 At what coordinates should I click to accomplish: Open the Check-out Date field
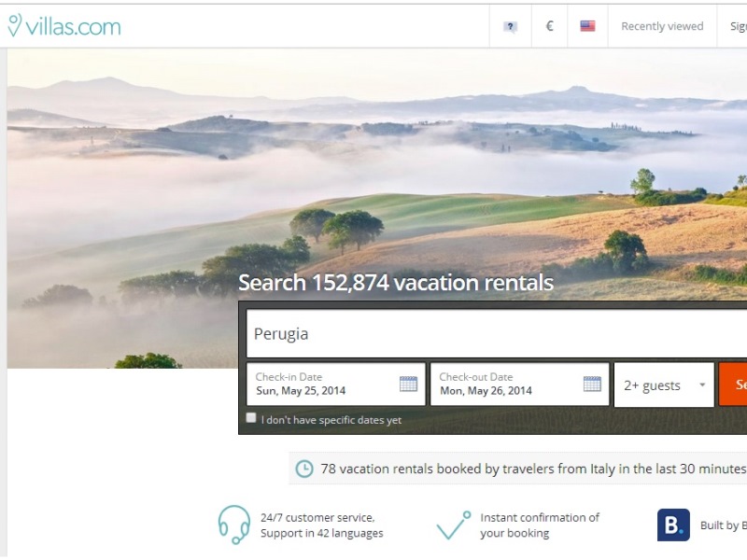click(x=520, y=384)
